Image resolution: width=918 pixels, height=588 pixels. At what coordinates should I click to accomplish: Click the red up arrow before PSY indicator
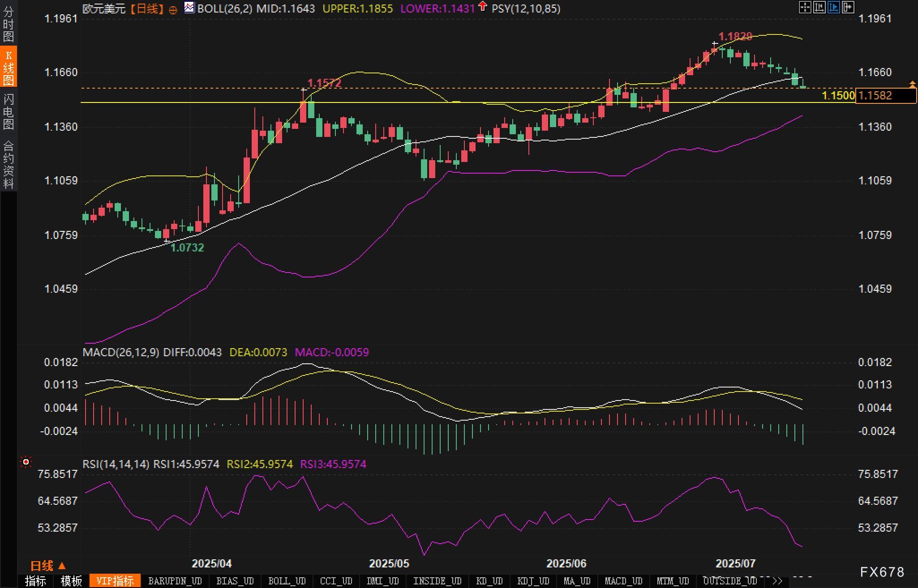(x=482, y=6)
